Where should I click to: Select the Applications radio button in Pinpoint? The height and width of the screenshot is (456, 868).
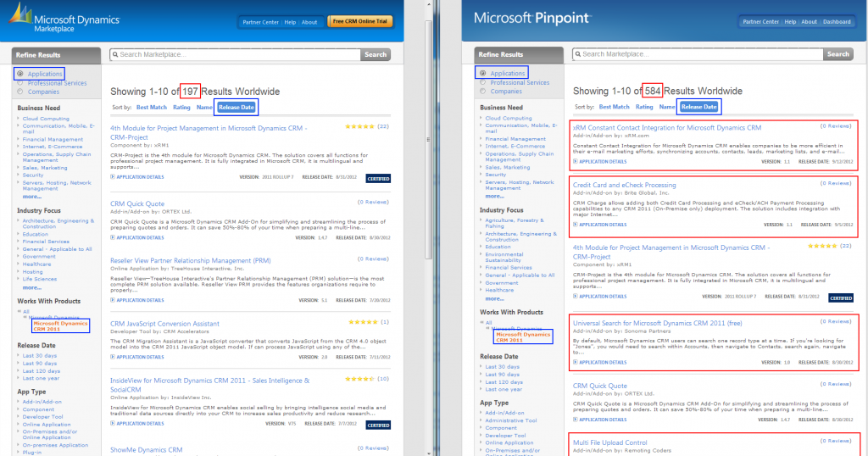point(482,73)
